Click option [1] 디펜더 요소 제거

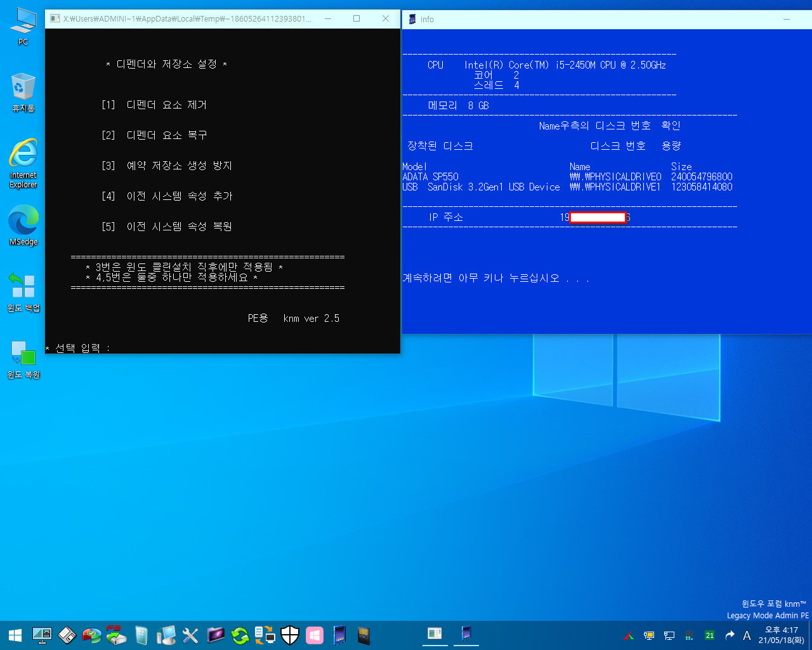click(x=154, y=105)
